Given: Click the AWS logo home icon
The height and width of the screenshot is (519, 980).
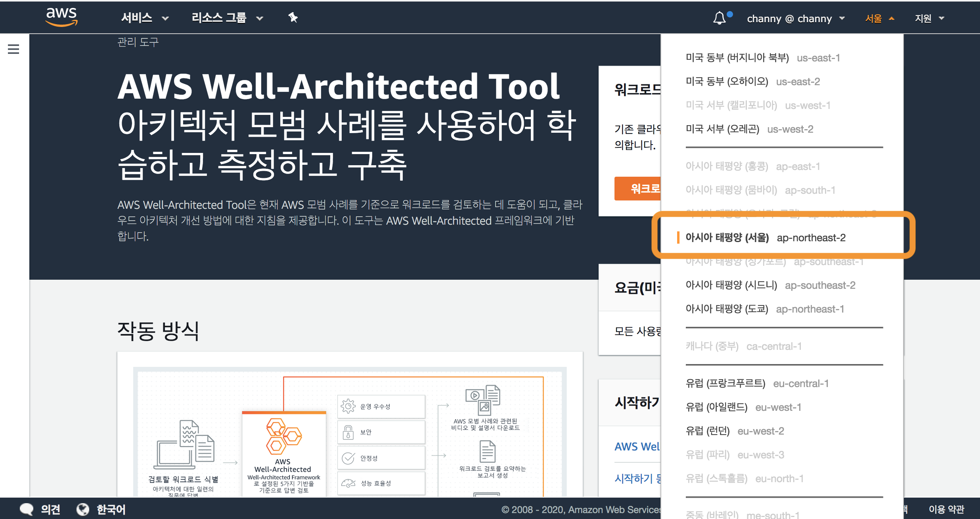Looking at the screenshot, I should [x=61, y=17].
